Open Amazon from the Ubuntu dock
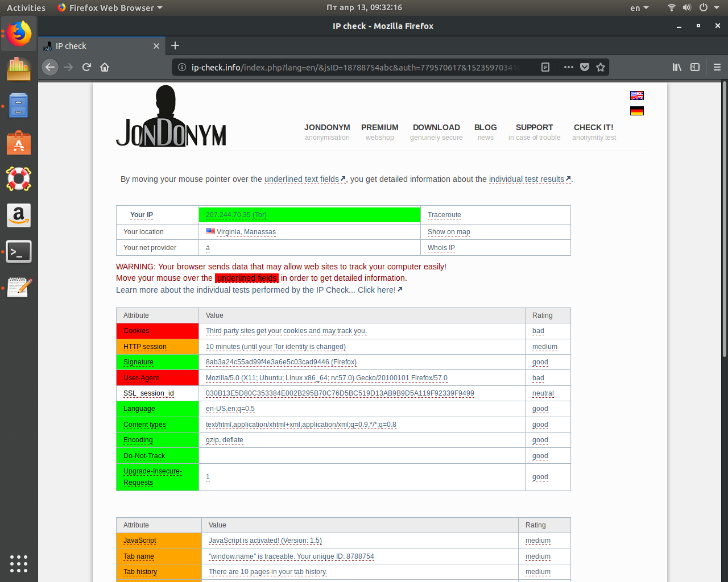Viewport: 728px width, 582px height. point(19,215)
